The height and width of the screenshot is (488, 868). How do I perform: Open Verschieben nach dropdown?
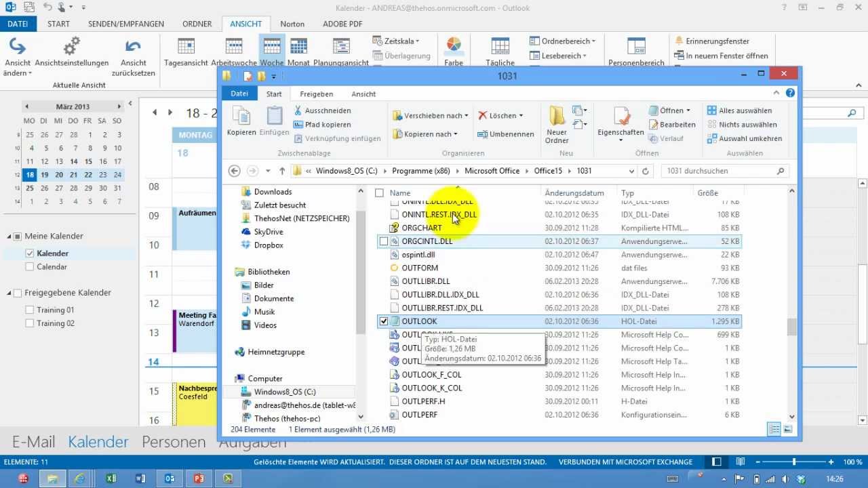coord(431,116)
